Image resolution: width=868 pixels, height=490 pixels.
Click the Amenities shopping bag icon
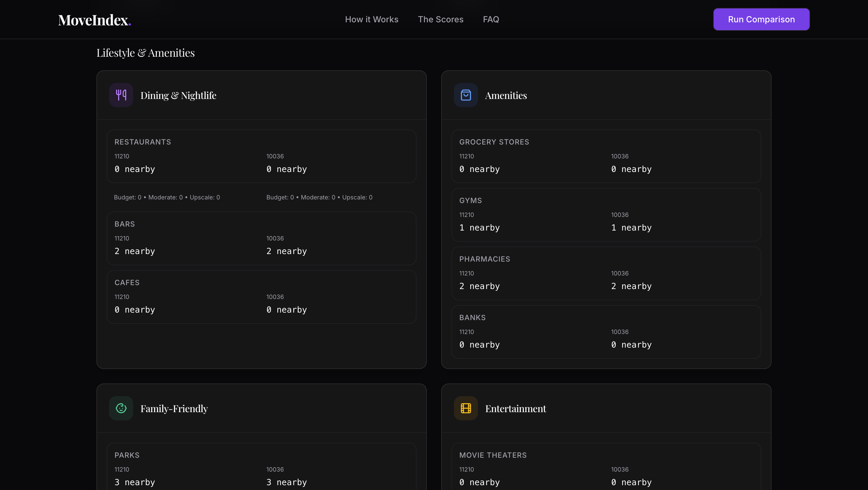click(466, 95)
